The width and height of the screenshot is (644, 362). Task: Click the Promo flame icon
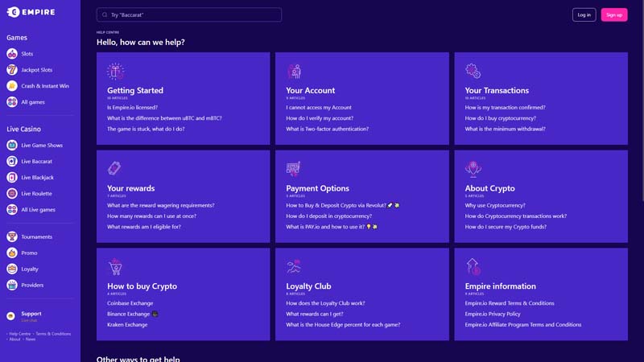point(12,253)
